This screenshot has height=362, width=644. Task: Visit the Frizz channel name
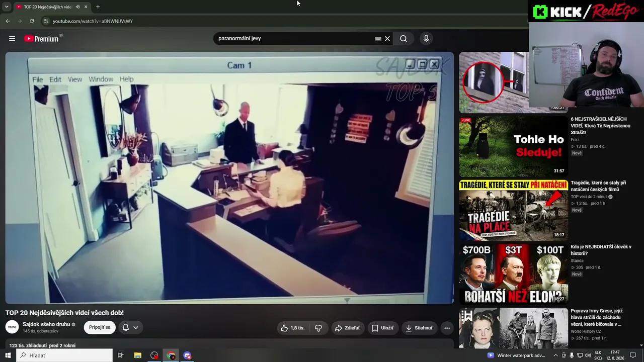(x=575, y=140)
